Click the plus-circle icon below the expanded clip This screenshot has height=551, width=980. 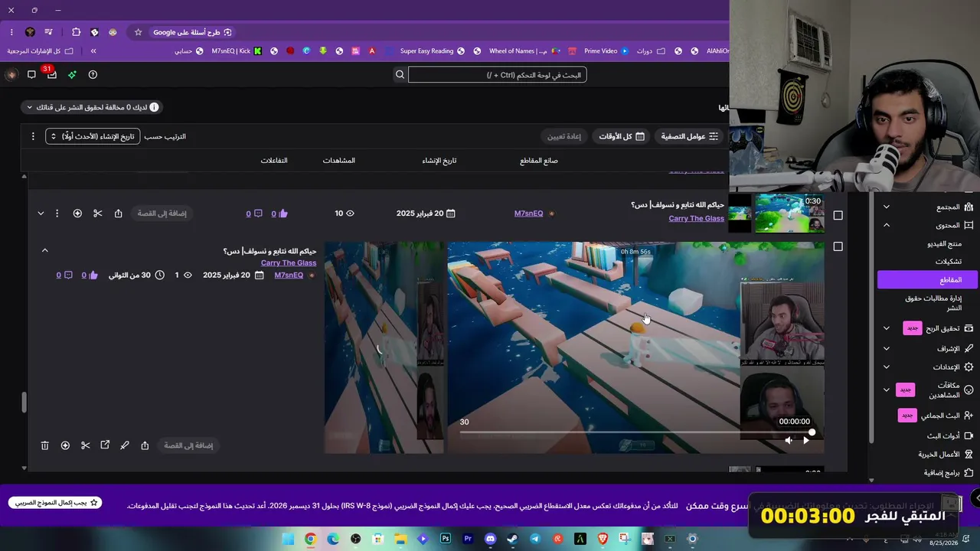coord(65,445)
